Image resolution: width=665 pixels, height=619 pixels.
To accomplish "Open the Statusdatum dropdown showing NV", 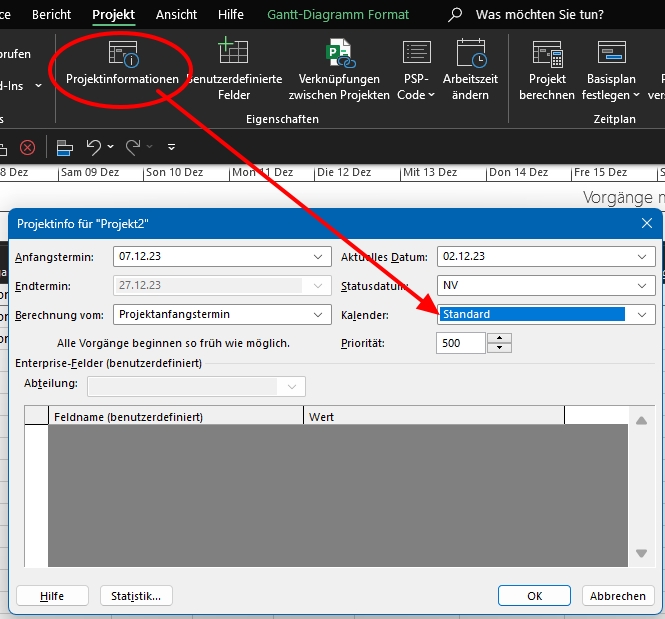I will tap(642, 286).
